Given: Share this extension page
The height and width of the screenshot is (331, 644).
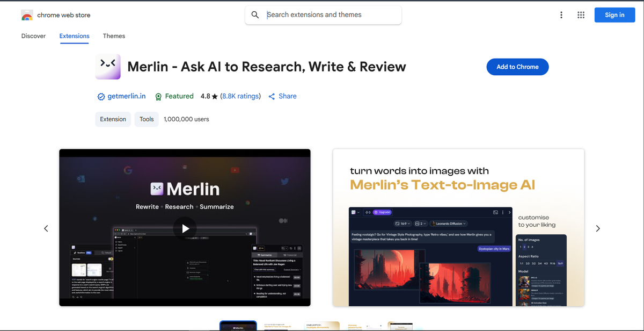Looking at the screenshot, I should (282, 96).
